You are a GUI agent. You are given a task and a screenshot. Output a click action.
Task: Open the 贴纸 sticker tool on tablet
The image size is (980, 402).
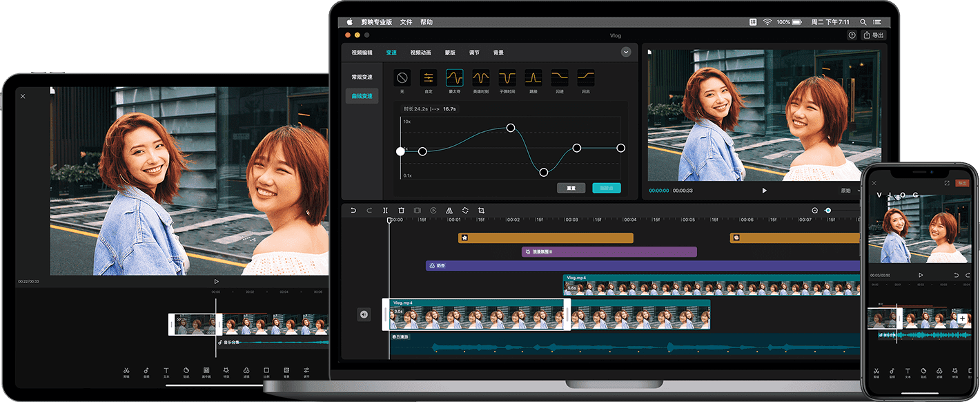186,373
